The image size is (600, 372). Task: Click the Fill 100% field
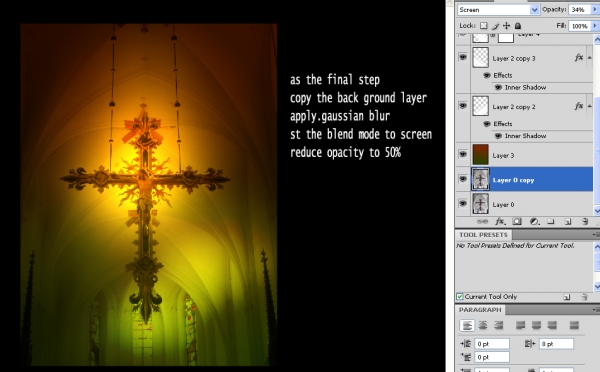[580, 26]
